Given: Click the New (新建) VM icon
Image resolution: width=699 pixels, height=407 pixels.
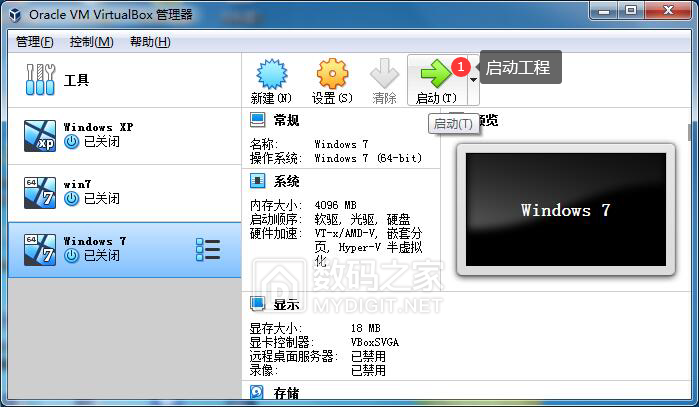Looking at the screenshot, I should [271, 75].
